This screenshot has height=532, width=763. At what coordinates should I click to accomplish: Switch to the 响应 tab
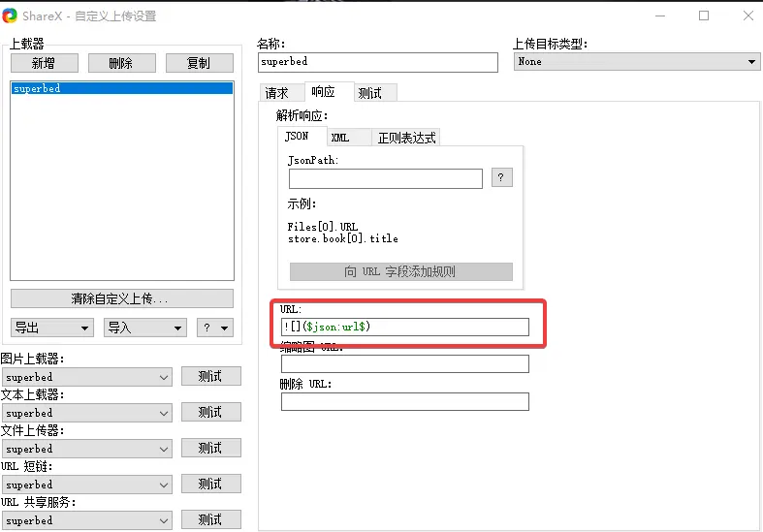coord(330,91)
